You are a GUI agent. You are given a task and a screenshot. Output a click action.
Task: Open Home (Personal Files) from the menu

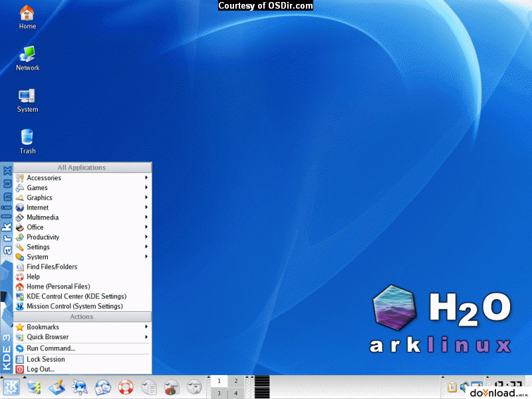(82, 287)
